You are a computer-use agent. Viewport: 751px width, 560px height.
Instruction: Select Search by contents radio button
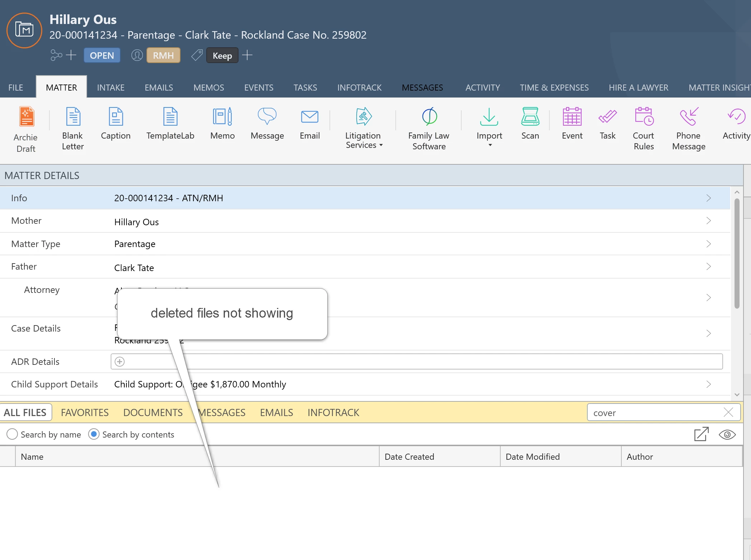[x=94, y=434]
